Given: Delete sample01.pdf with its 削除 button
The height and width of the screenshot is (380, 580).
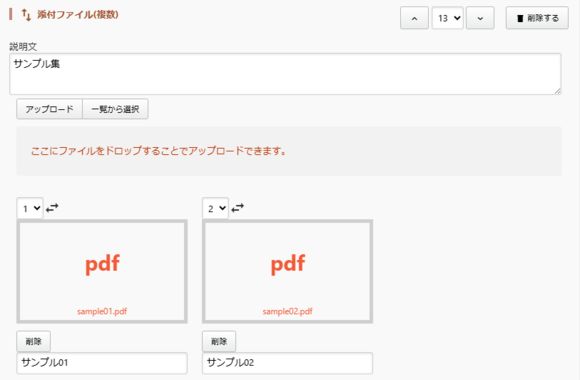Looking at the screenshot, I should 34,341.
